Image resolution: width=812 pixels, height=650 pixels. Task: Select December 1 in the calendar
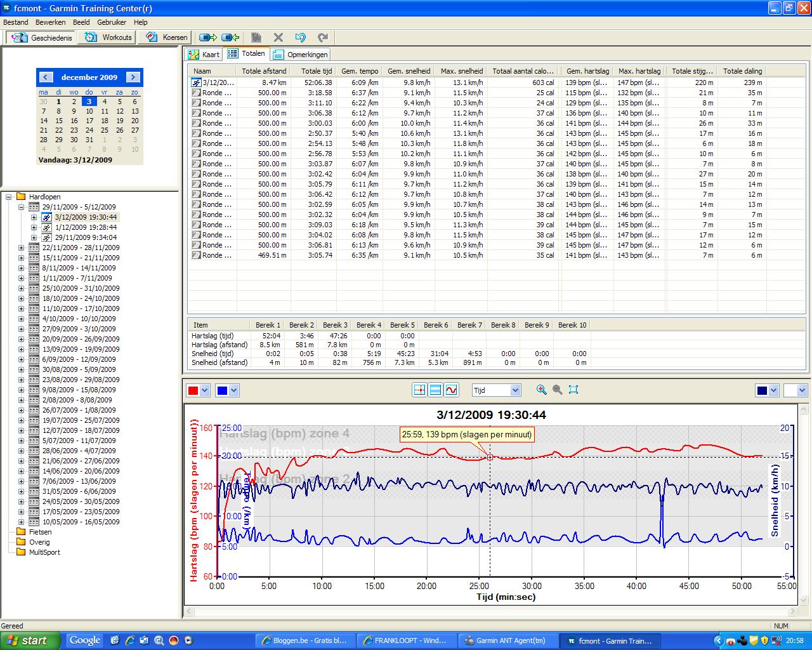coord(58,102)
